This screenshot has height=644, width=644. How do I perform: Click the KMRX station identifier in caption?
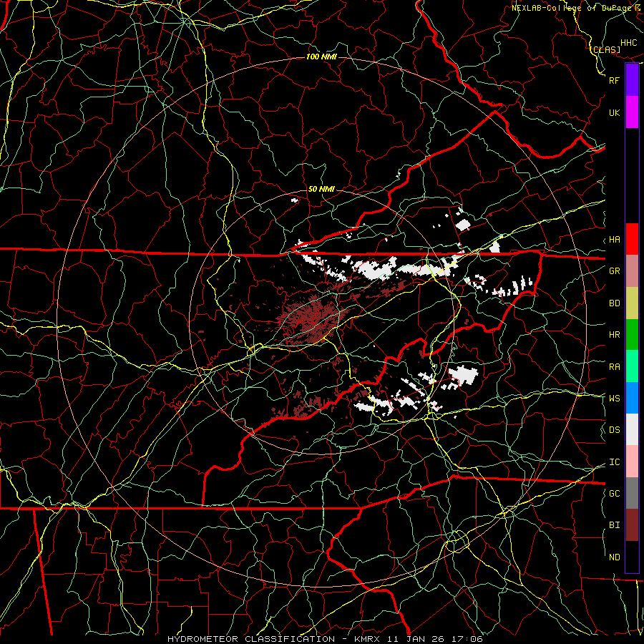point(366,639)
